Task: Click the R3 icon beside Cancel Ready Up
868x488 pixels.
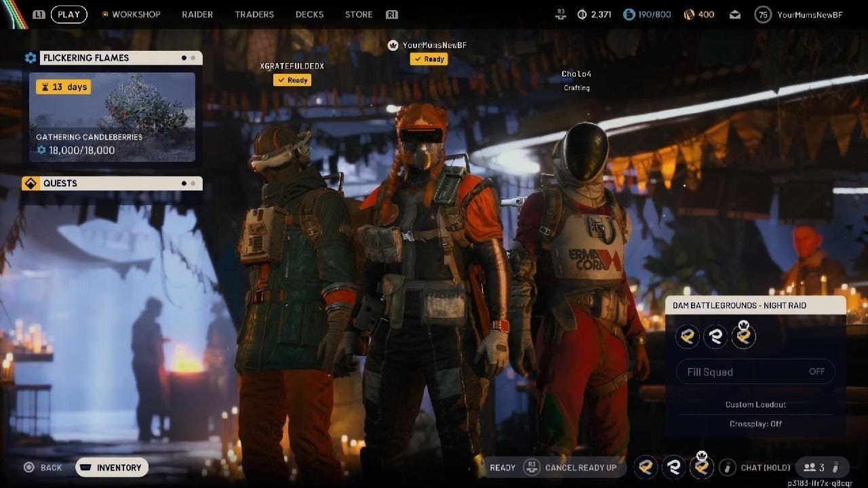Action: coord(532,468)
